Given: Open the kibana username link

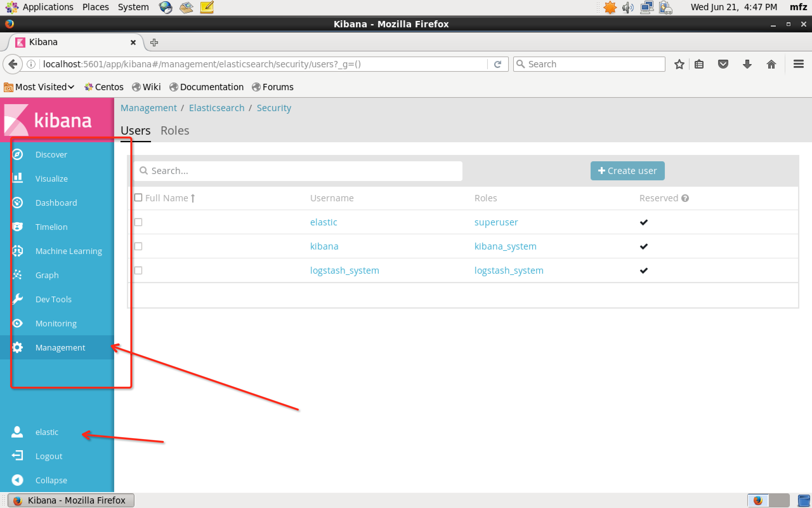Looking at the screenshot, I should [x=324, y=246].
